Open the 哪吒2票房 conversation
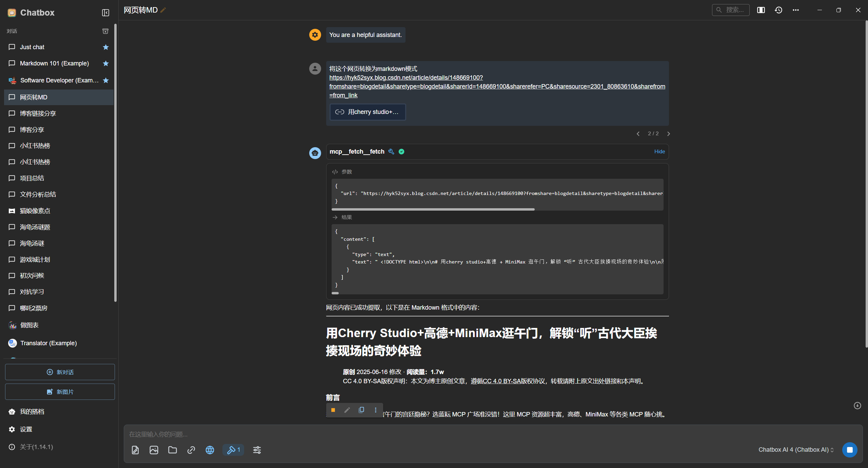This screenshot has width=868, height=468. pyautogui.click(x=59, y=308)
